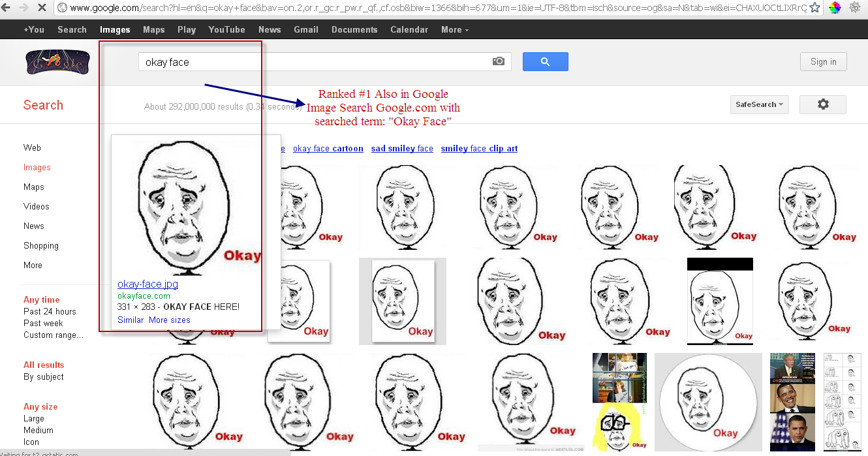This screenshot has height=456, width=868.
Task: Open Play in the black bar
Action: pos(187,29)
